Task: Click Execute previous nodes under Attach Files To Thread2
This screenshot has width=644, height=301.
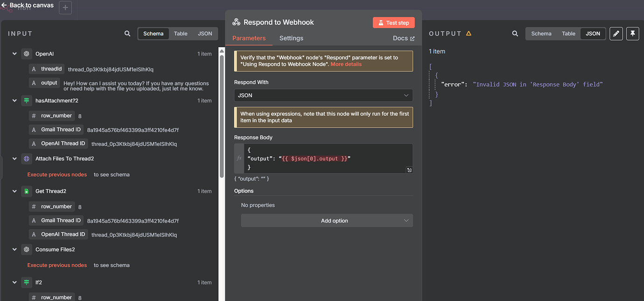Action: tap(57, 174)
